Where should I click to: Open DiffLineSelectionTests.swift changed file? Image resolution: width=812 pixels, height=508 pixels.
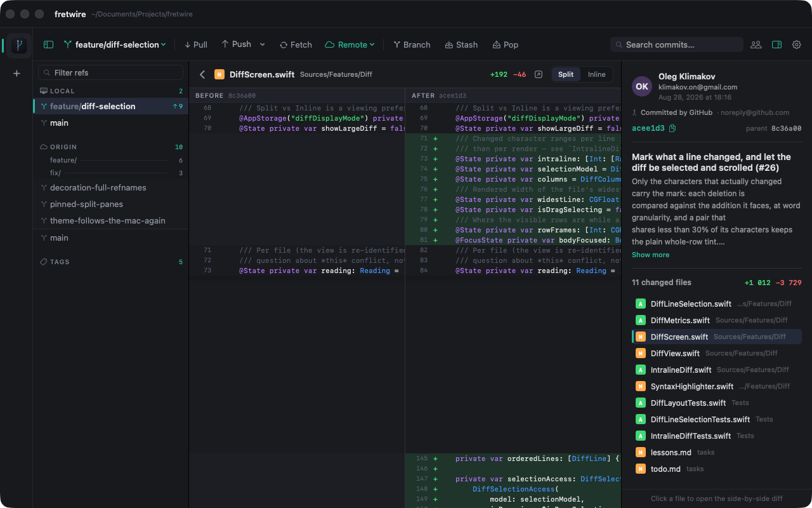tap(717, 419)
